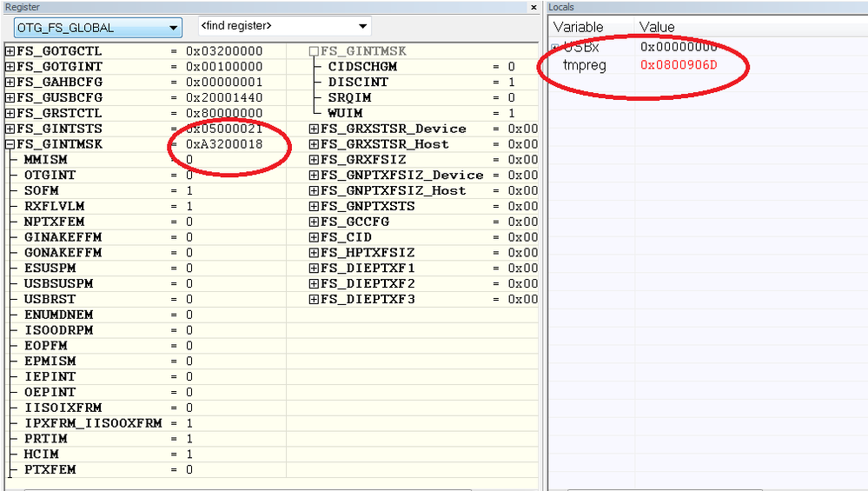
Task: Click the Value column header in Locals
Action: point(657,27)
